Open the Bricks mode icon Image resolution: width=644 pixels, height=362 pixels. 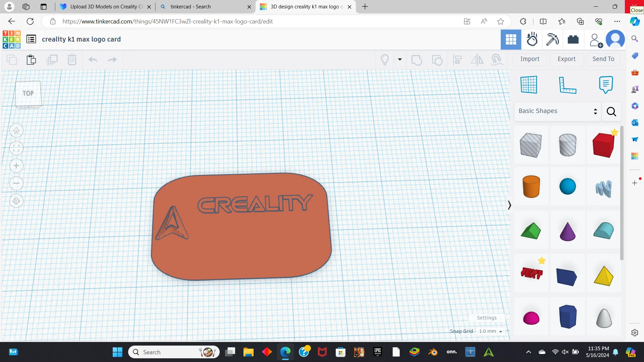point(573,40)
